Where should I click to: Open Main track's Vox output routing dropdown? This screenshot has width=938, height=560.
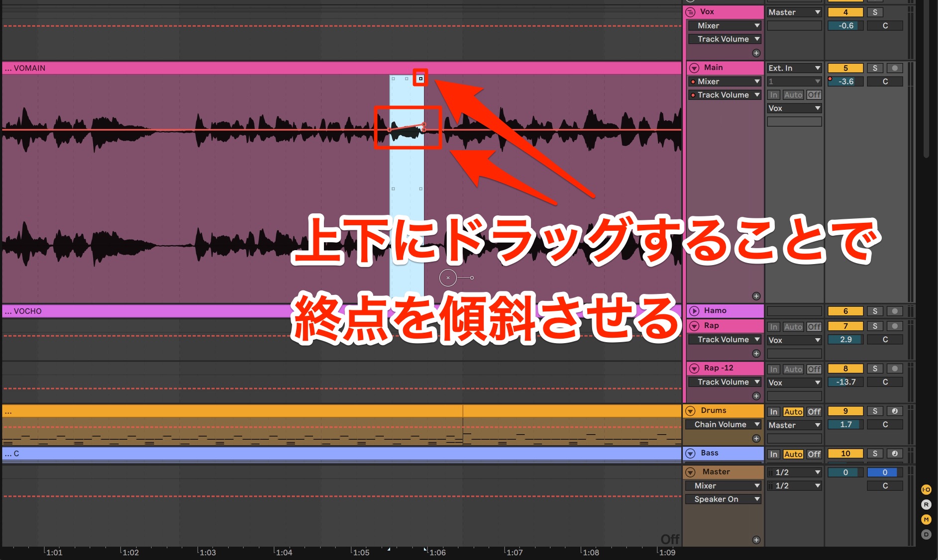pos(794,108)
